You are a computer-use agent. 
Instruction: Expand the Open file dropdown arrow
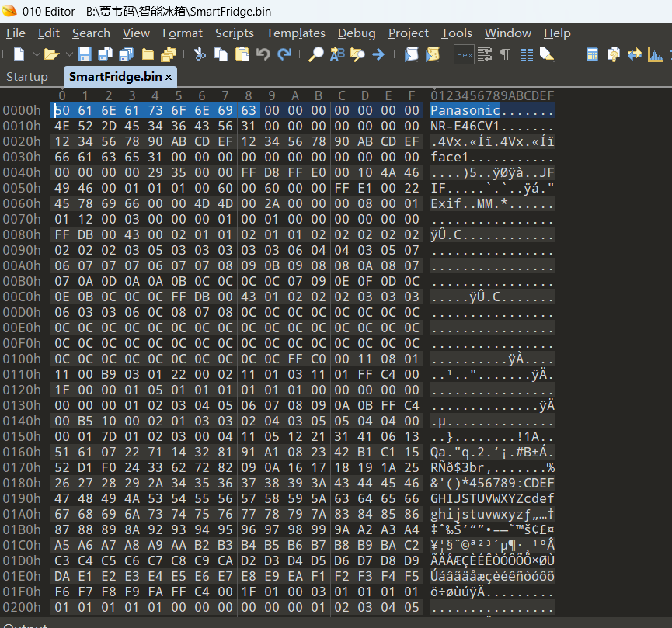pyautogui.click(x=69, y=54)
